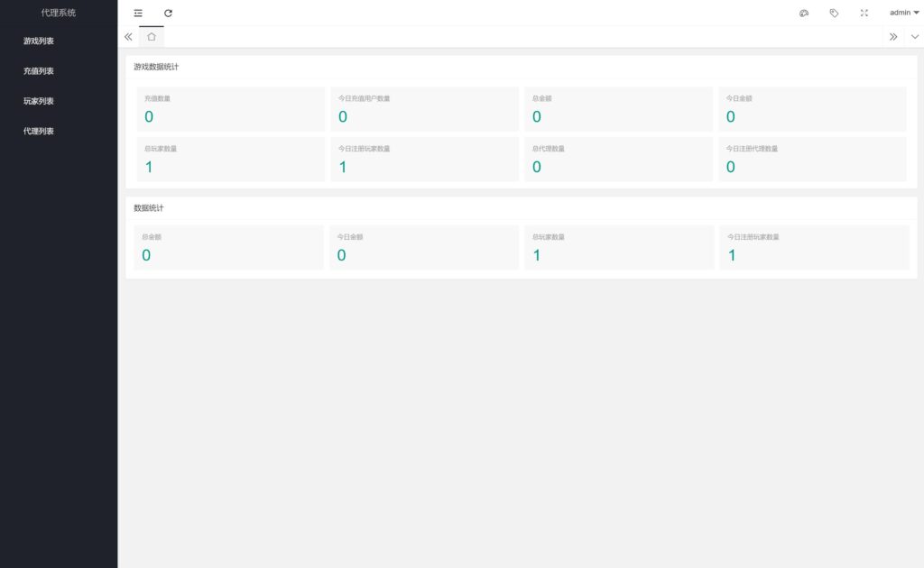Image resolution: width=924 pixels, height=568 pixels.
Task: Click the 充值数量 statistic card
Action: pyautogui.click(x=230, y=109)
